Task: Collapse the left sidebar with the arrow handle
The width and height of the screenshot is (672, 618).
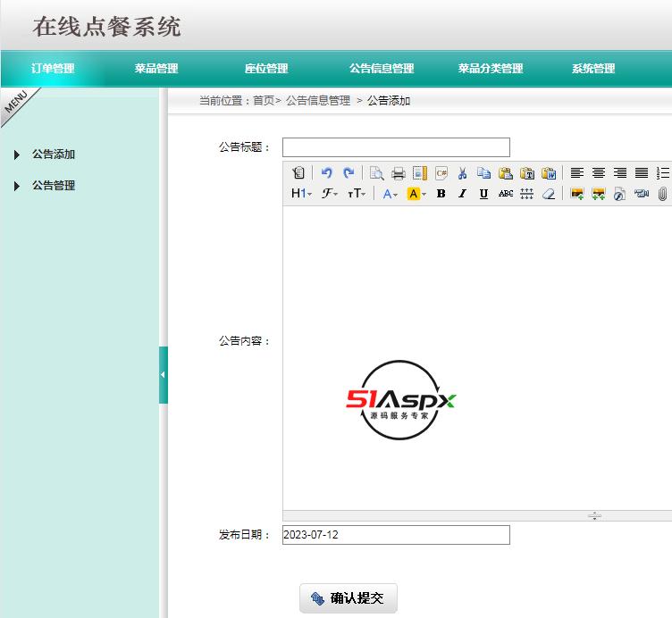Action: (x=163, y=375)
